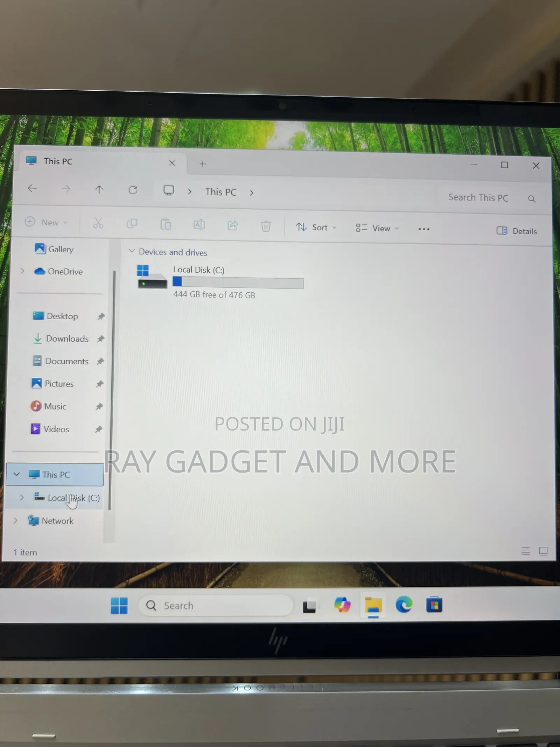
Task: Click the pin icon beside Pictures
Action: [100, 384]
